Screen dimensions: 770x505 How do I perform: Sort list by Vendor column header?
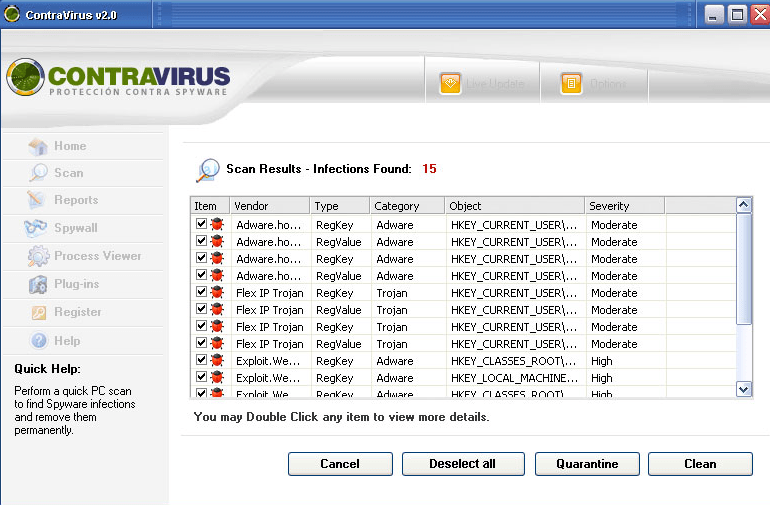268,206
